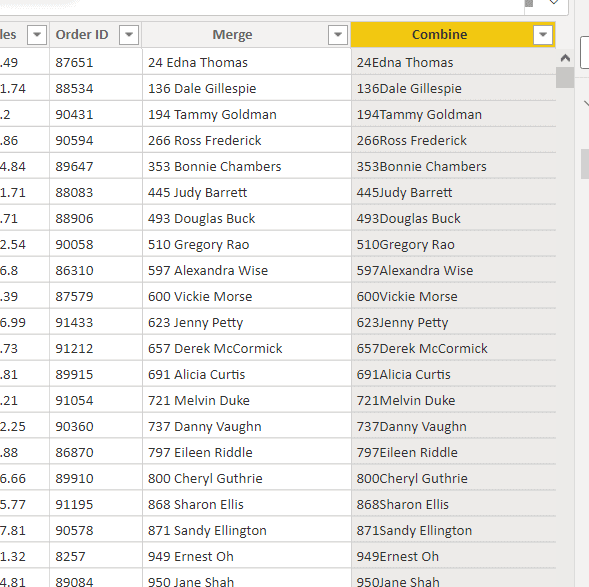
Task: Click the '24Edna Thomas' Combine cell
Action: coord(454,62)
